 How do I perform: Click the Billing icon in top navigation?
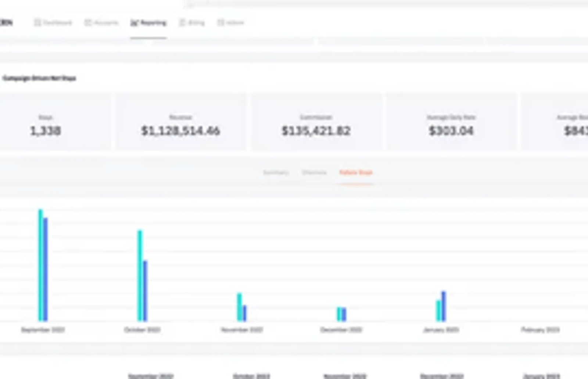pyautogui.click(x=182, y=23)
